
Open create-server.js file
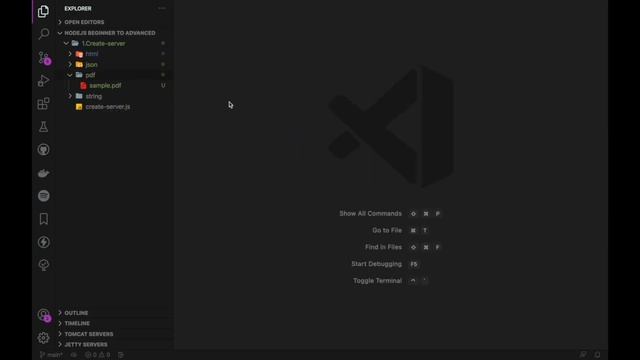(108, 107)
